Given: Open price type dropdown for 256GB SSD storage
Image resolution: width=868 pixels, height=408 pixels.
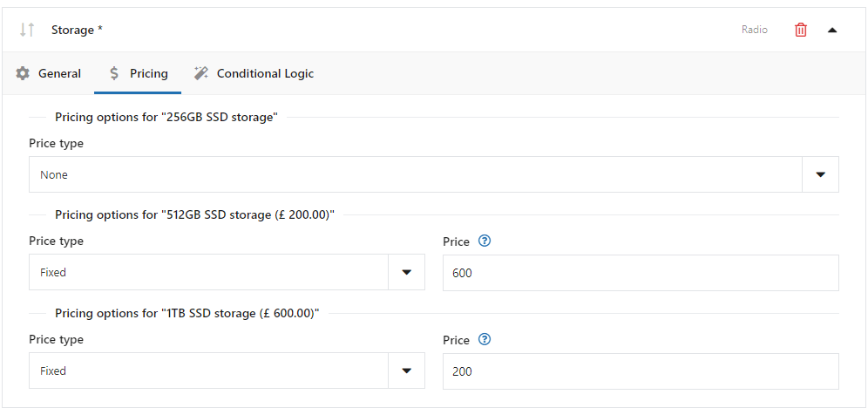Looking at the screenshot, I should pyautogui.click(x=433, y=174).
